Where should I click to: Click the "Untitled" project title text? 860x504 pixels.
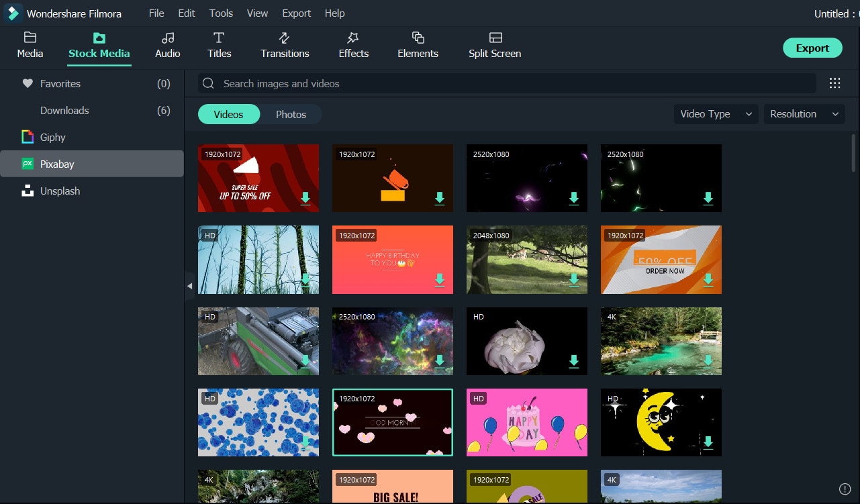[831, 13]
